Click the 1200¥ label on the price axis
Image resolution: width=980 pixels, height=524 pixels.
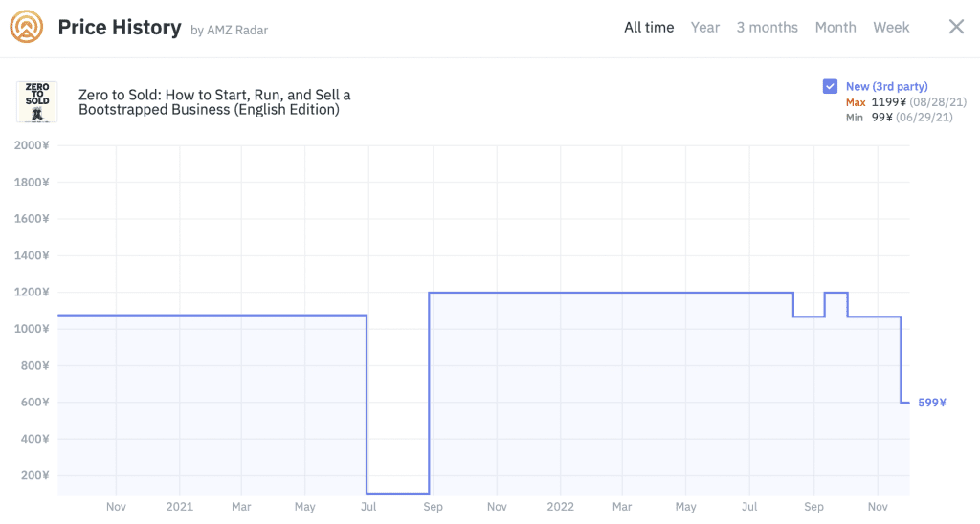click(x=32, y=293)
